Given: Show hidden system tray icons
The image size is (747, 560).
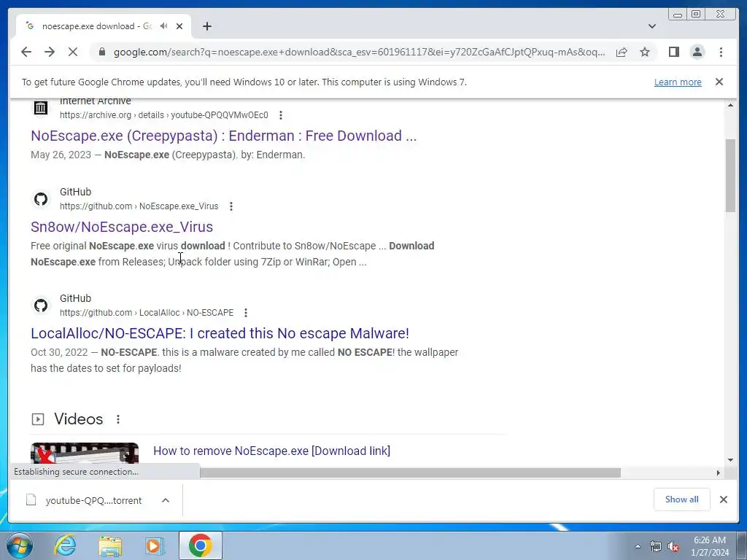Looking at the screenshot, I should tap(638, 546).
